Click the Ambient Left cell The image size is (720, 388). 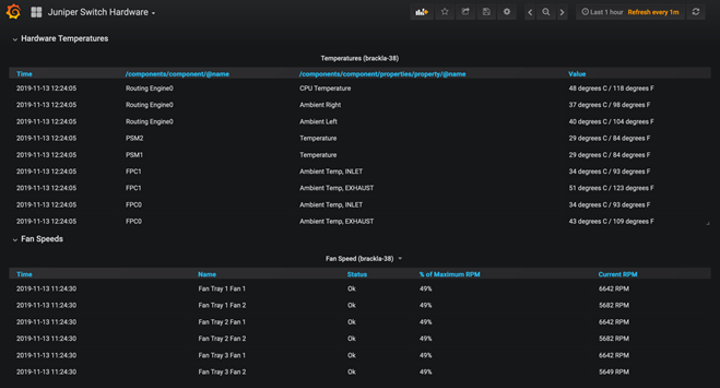[x=318, y=122]
